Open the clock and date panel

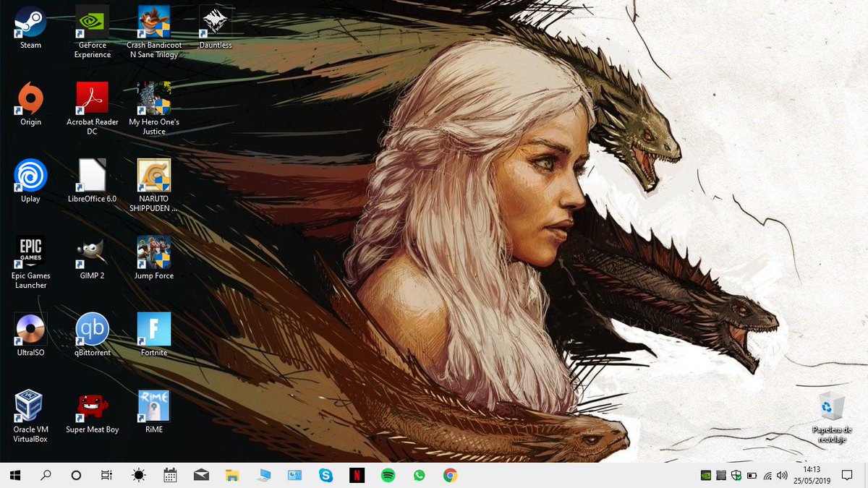pos(813,476)
